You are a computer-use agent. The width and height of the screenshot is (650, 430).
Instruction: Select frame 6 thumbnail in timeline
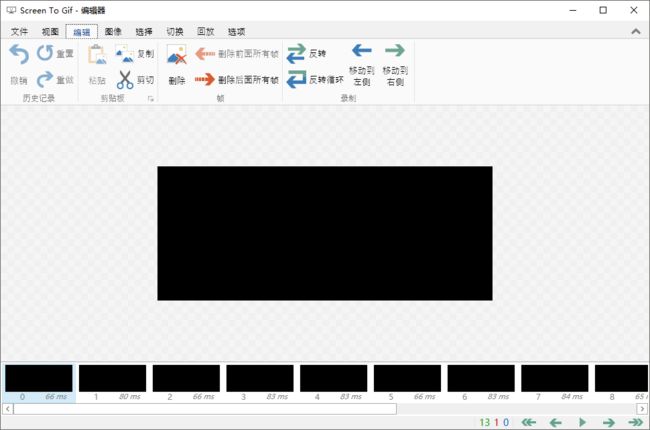(x=481, y=378)
